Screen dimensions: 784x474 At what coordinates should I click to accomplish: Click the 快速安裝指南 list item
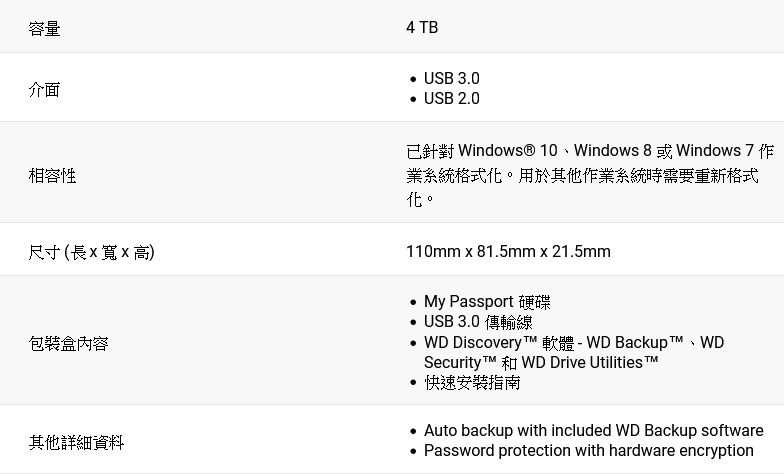(x=472, y=382)
